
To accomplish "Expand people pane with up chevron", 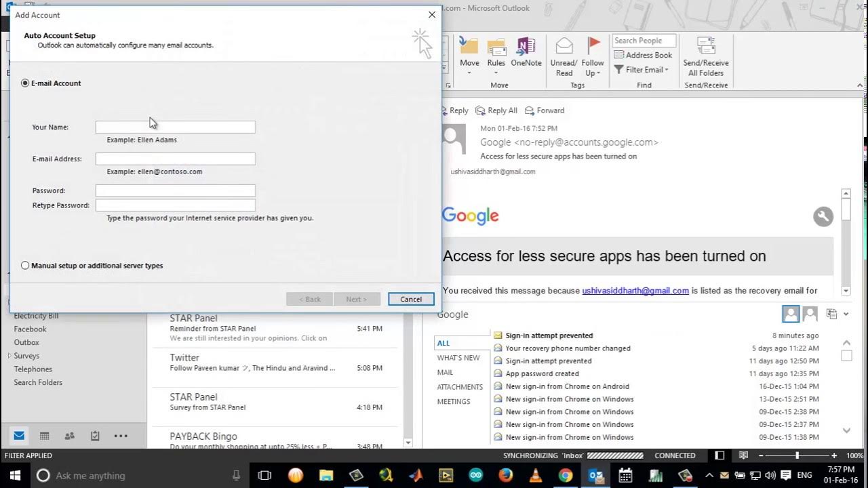I will 846,343.
